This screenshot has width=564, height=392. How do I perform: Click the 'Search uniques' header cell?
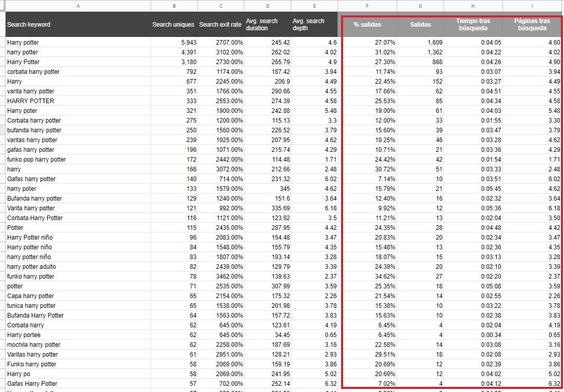pos(174,25)
